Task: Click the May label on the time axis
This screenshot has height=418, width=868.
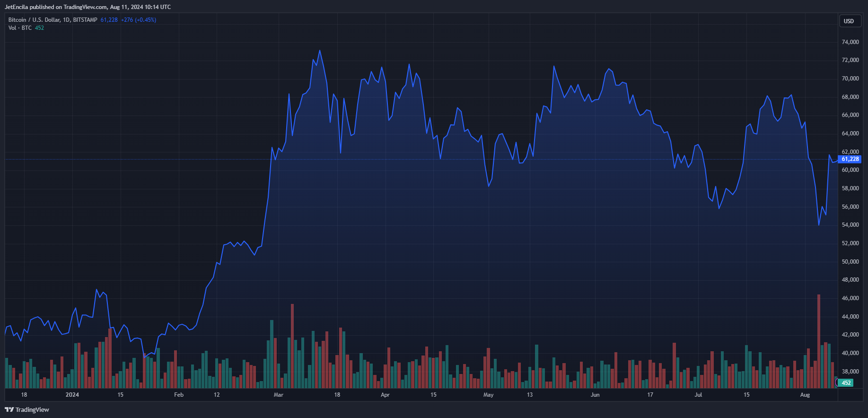Action: coord(488,395)
